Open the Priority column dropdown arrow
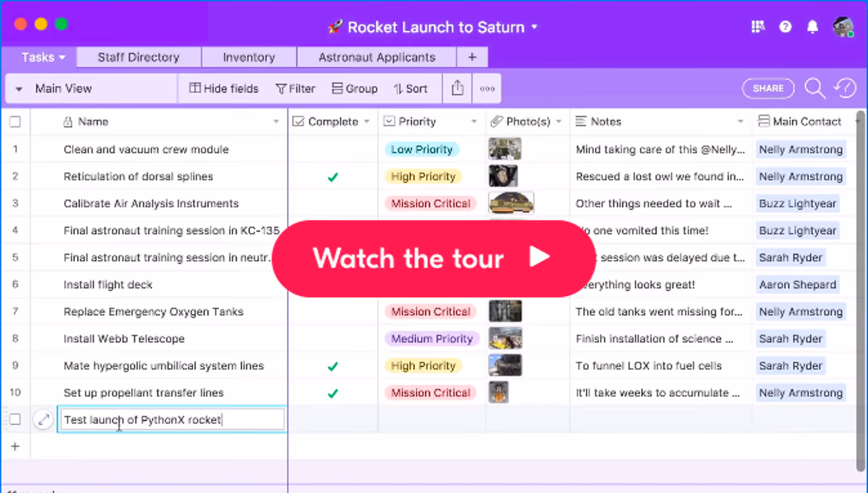 point(474,122)
